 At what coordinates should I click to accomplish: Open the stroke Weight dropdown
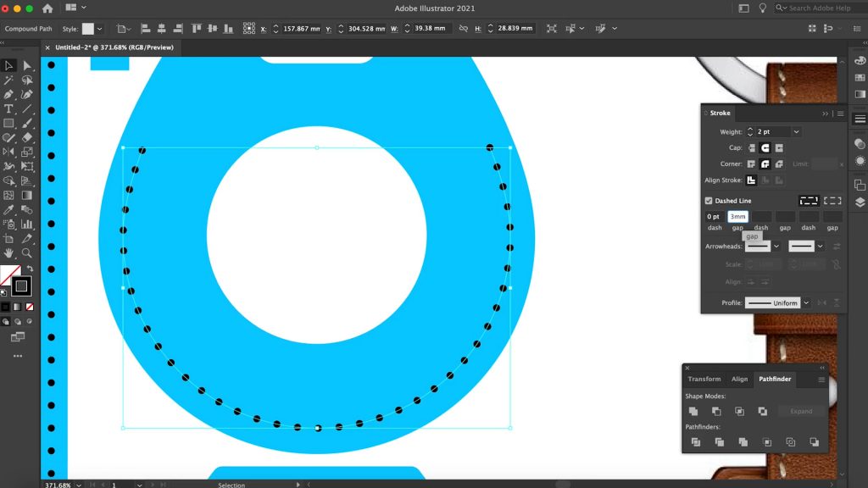795,132
